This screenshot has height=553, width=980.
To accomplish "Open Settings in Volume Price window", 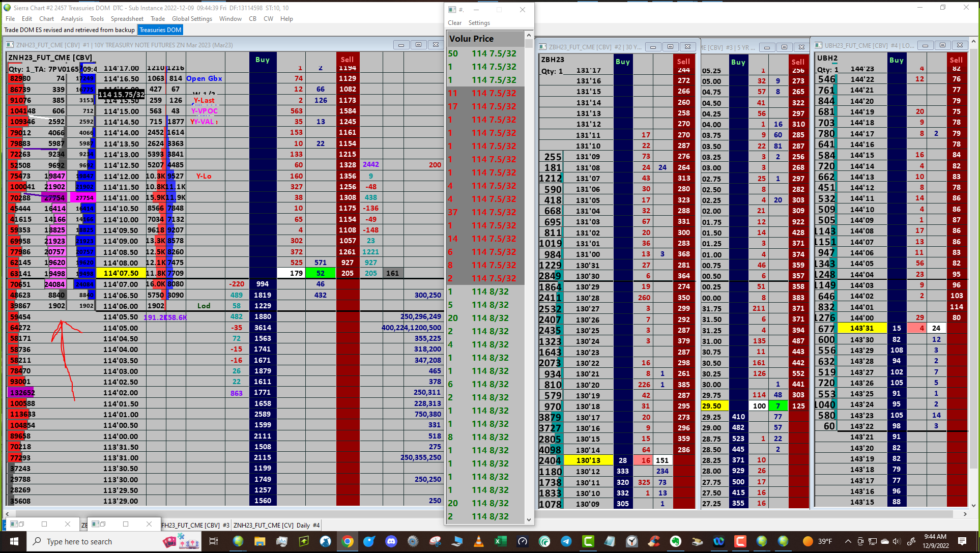I will [479, 23].
